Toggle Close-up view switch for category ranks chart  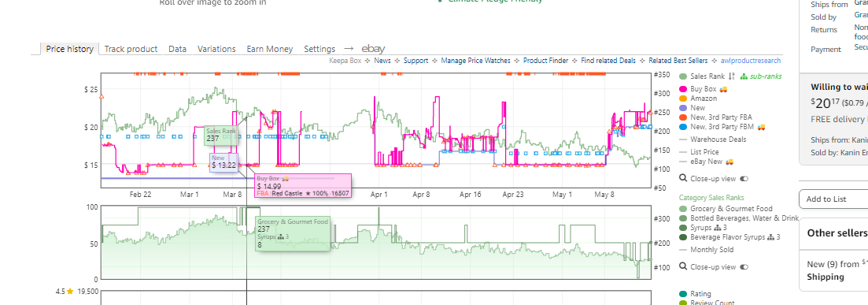coord(744,266)
